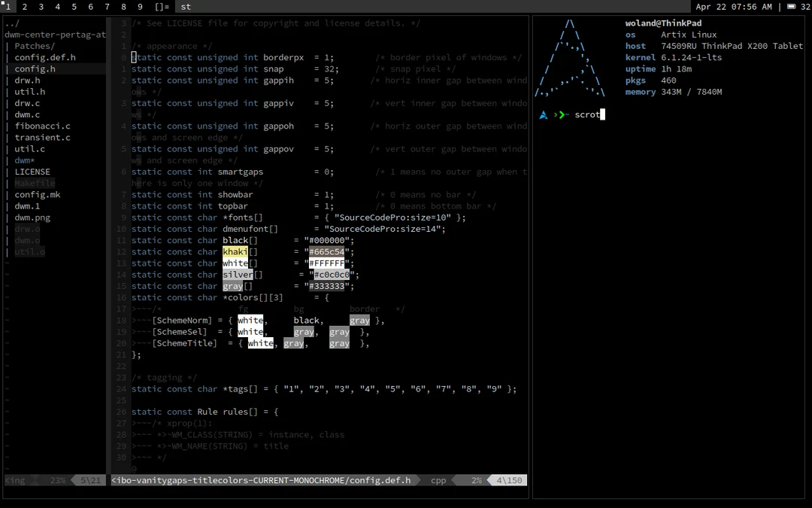812x508 pixels.
Task: Click the terminal input after the scrot command
Action: (601, 114)
